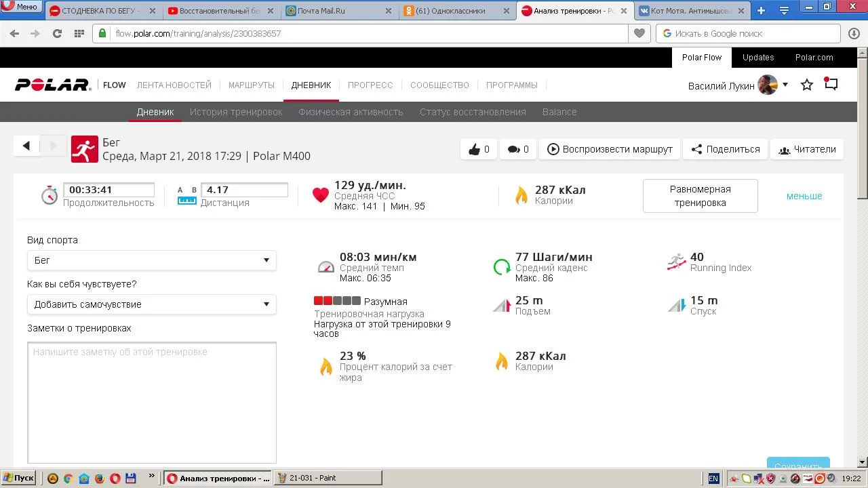
Task: Click the Воспроизвести маршрут button
Action: (610, 149)
